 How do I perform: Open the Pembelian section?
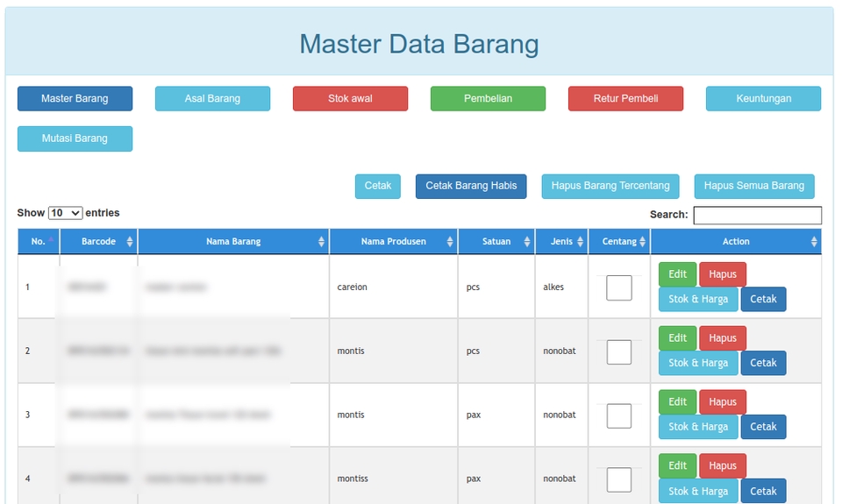coord(489,99)
